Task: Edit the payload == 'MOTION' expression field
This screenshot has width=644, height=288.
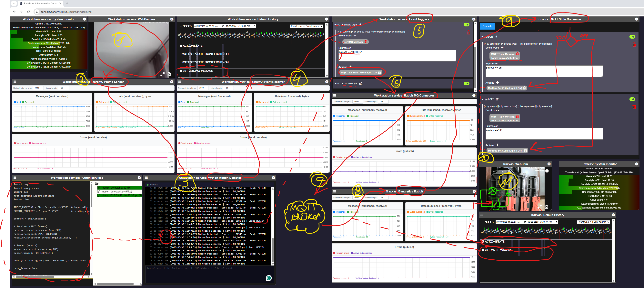Action: point(397,55)
